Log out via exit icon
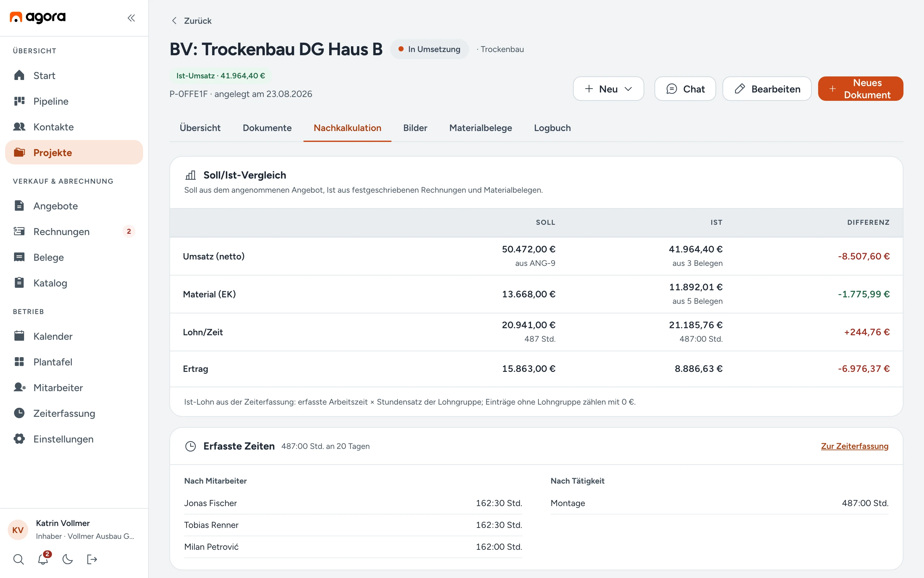 pyautogui.click(x=92, y=559)
